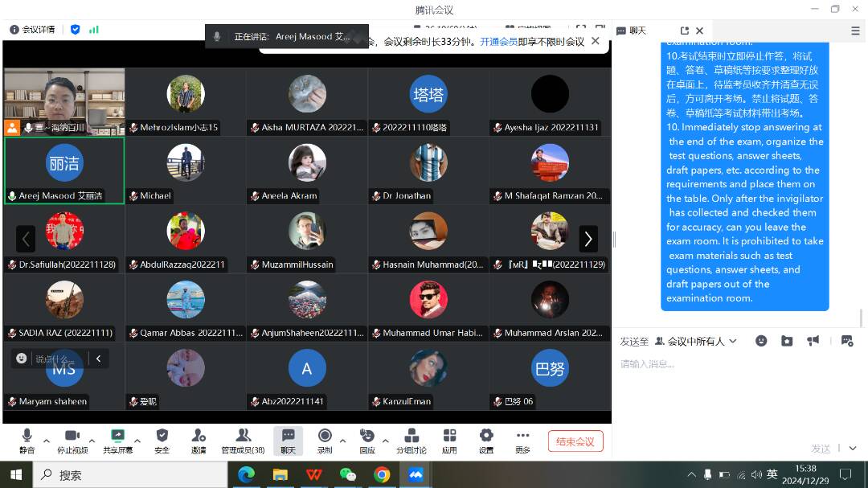
Task: Open the 应用 apps icon
Action: (x=449, y=441)
